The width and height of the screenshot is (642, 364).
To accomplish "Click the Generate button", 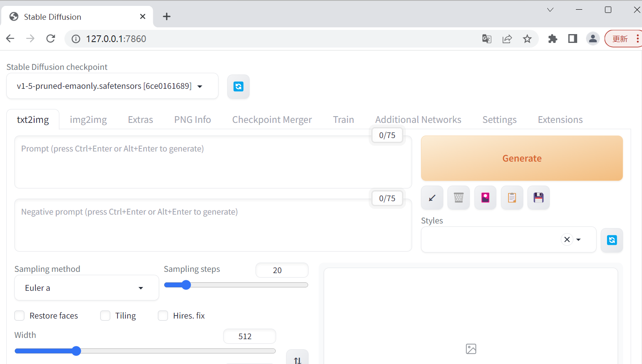I will pos(522,158).
